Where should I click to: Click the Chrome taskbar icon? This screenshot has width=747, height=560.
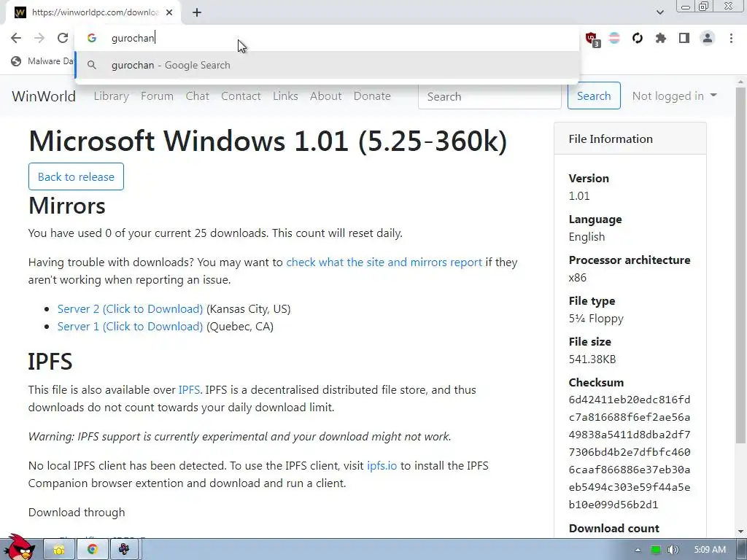click(x=93, y=550)
